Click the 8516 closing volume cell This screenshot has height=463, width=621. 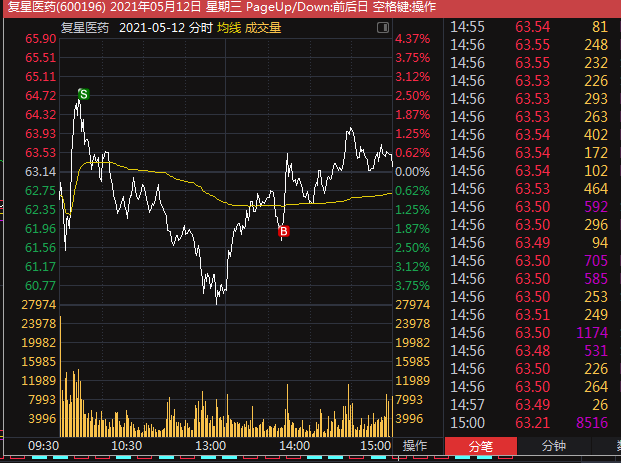point(592,423)
